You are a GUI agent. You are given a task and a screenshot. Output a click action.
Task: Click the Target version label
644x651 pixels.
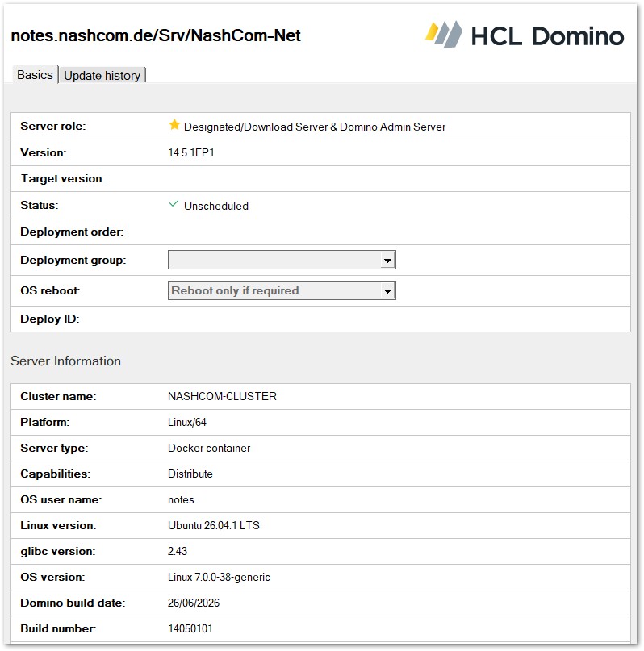point(63,178)
